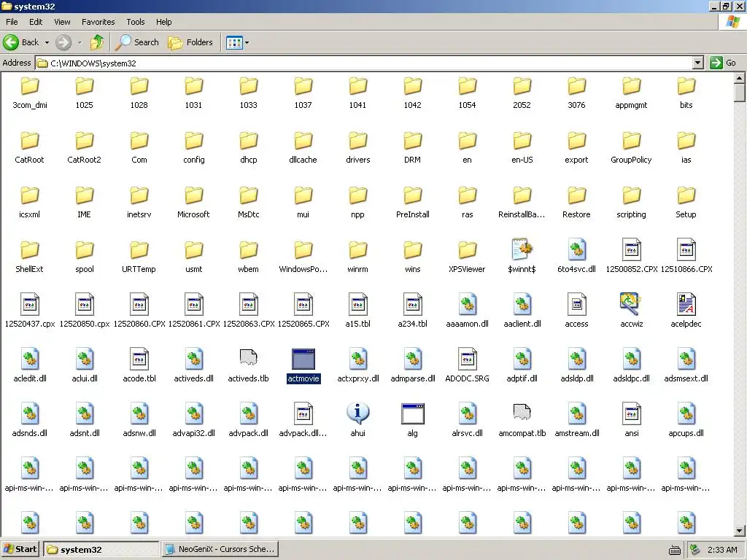Select the aaaamon.dll file icon
The image size is (747, 560).
(x=468, y=305)
